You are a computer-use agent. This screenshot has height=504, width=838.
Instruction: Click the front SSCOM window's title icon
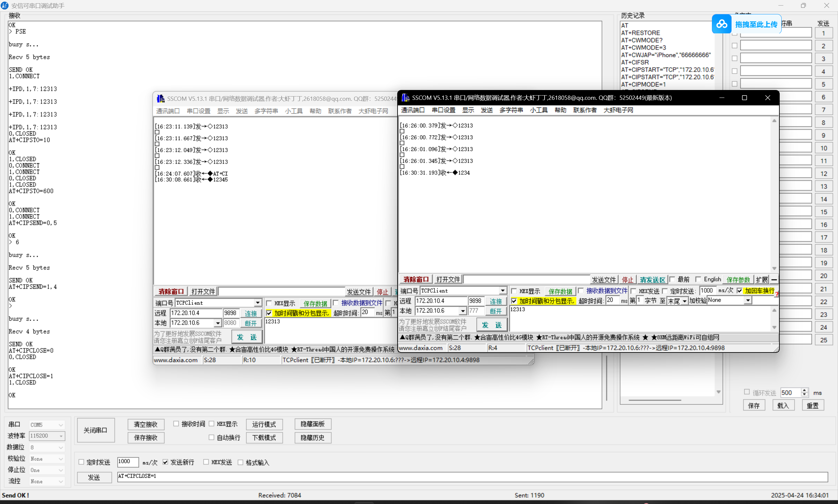[x=405, y=98]
